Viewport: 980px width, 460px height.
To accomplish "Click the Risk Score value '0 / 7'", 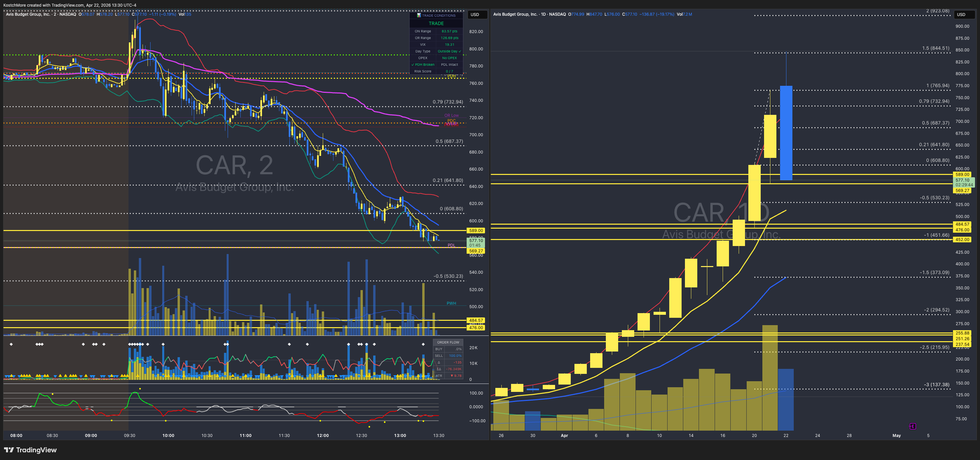I will (449, 71).
